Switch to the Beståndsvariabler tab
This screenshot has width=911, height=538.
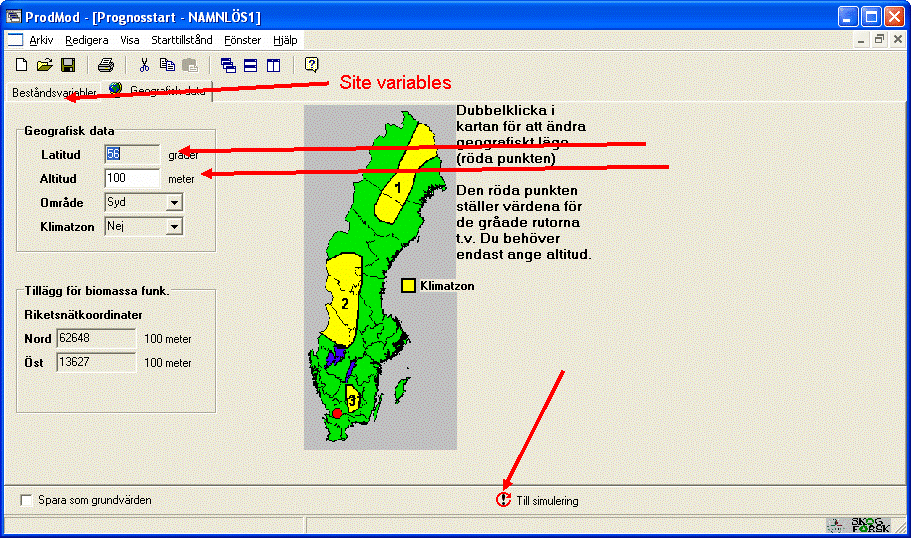point(53,92)
